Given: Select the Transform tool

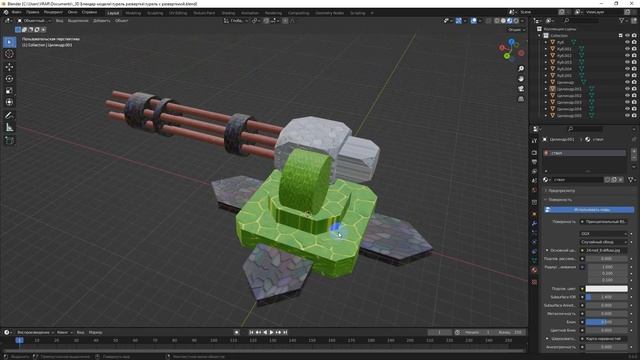Looking at the screenshot, I should tap(9, 102).
